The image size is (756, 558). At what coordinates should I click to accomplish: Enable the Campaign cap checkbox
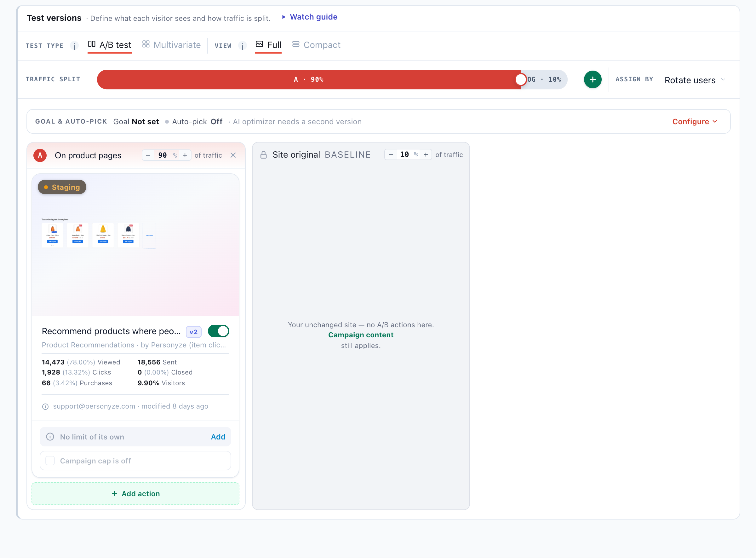(x=50, y=461)
